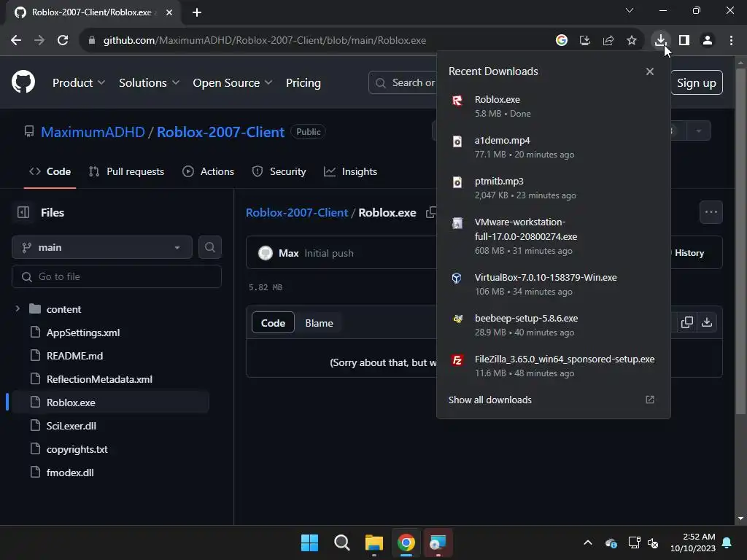The image size is (747, 560).
Task: View file History
Action: (x=689, y=253)
